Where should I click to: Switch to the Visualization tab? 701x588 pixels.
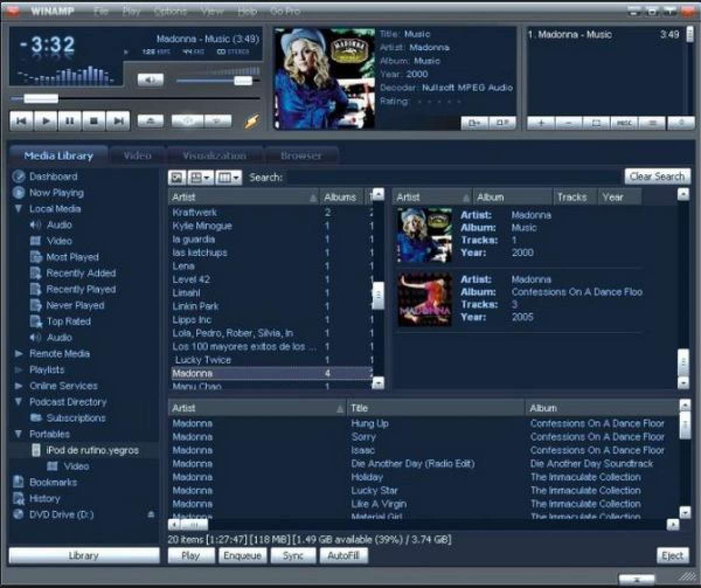214,155
